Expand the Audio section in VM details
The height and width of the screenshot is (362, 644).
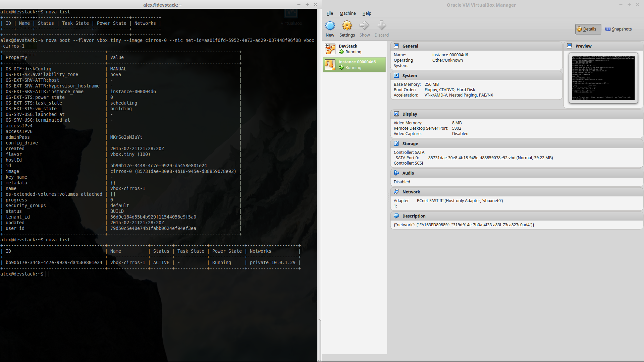pos(408,173)
